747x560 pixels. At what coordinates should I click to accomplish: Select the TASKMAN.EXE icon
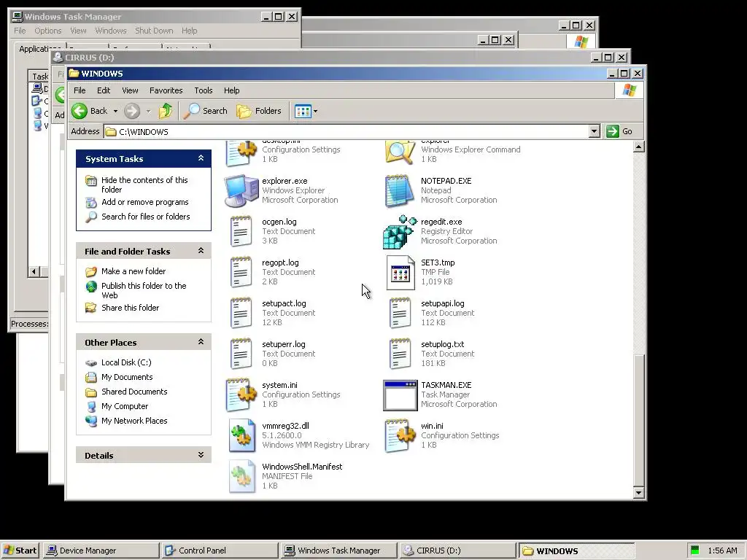coord(400,395)
